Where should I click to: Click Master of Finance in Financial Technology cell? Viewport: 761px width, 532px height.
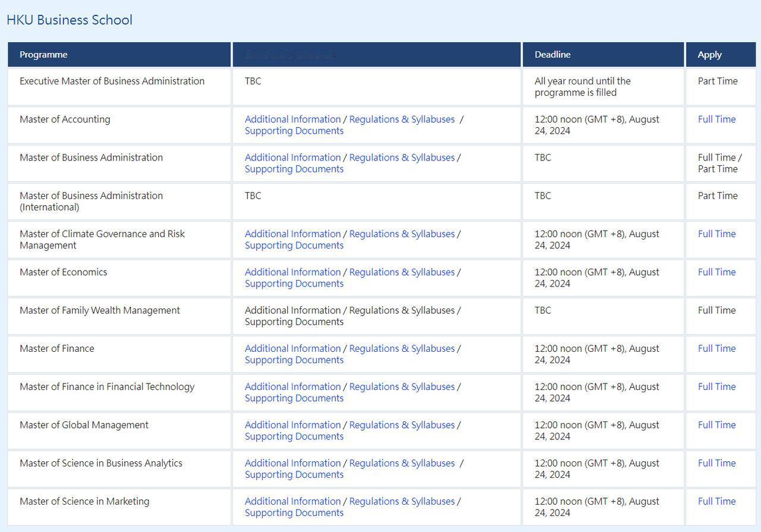click(119, 392)
